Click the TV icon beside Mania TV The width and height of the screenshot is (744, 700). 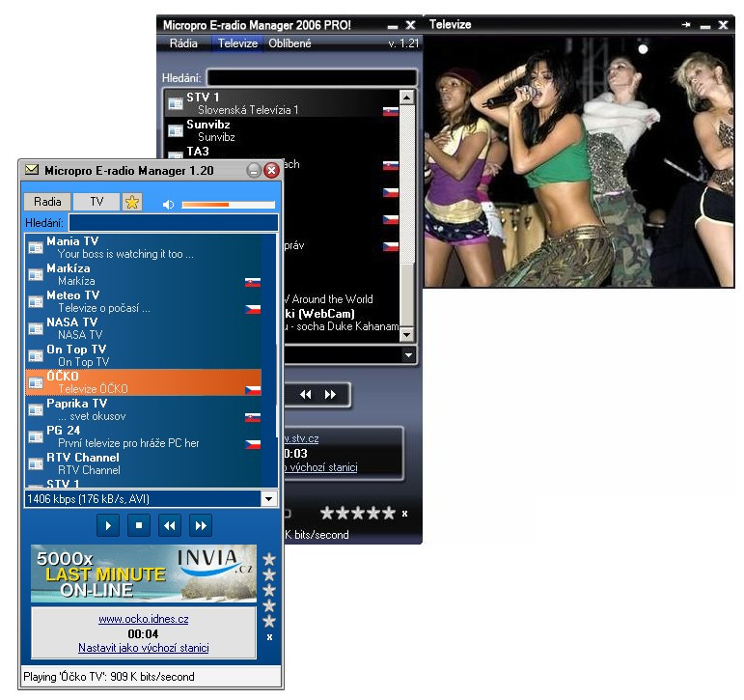coord(36,248)
